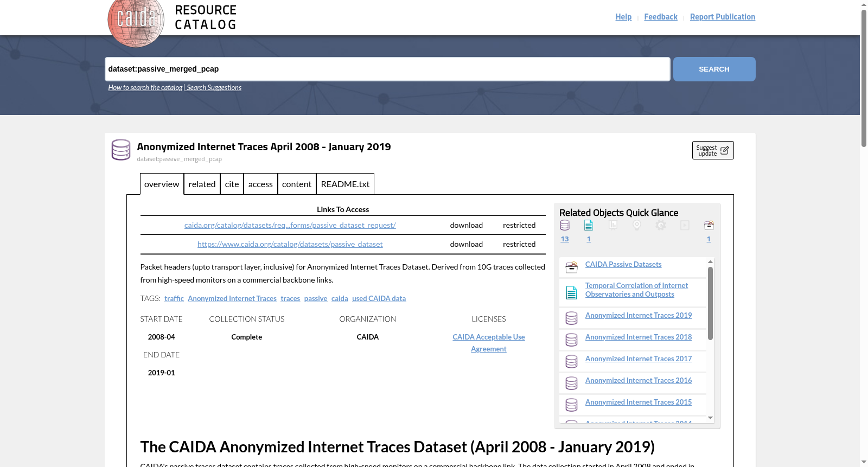This screenshot has height=467, width=868.
Task: Open Anonymized Internet Traces 2016 link
Action: coord(639,380)
